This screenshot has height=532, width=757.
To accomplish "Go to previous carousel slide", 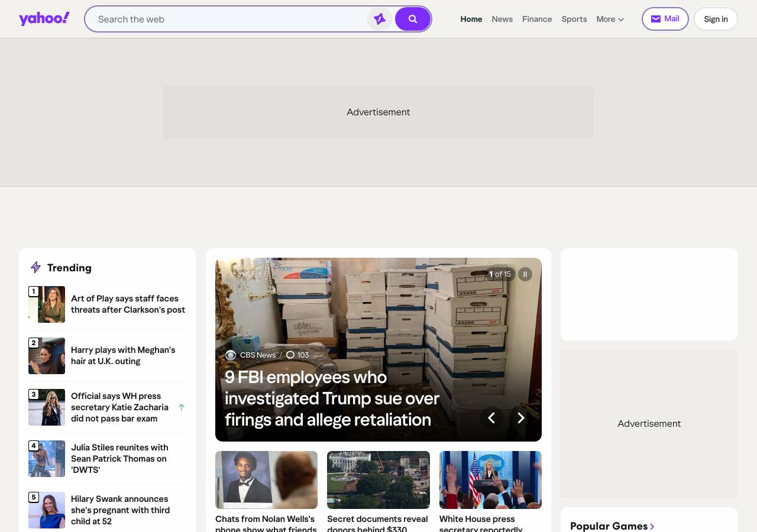I will click(491, 418).
